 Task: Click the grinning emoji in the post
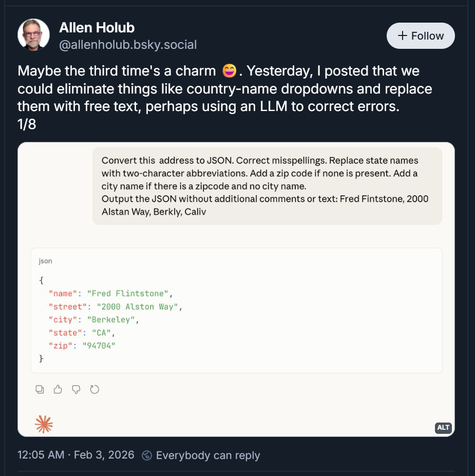229,71
